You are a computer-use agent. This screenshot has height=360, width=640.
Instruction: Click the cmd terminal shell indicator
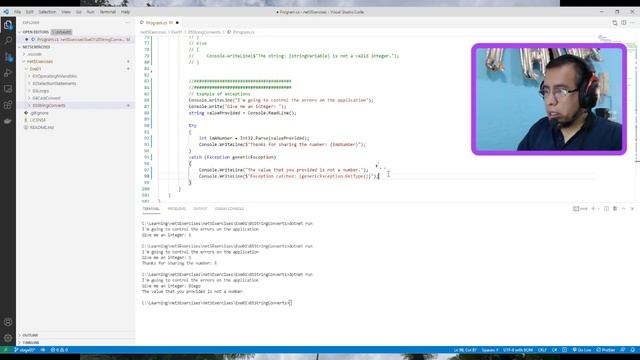[x=580, y=209]
